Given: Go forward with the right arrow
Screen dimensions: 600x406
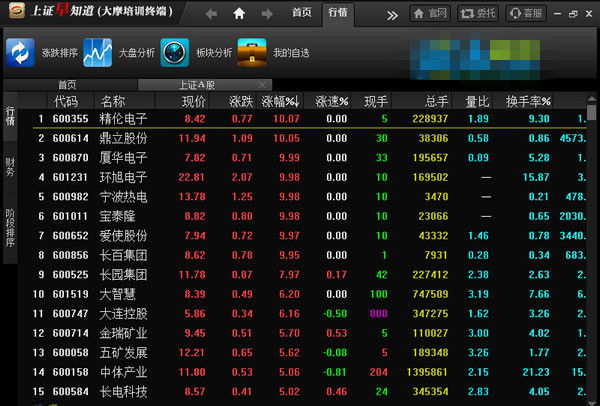Looking at the screenshot, I should (x=267, y=14).
